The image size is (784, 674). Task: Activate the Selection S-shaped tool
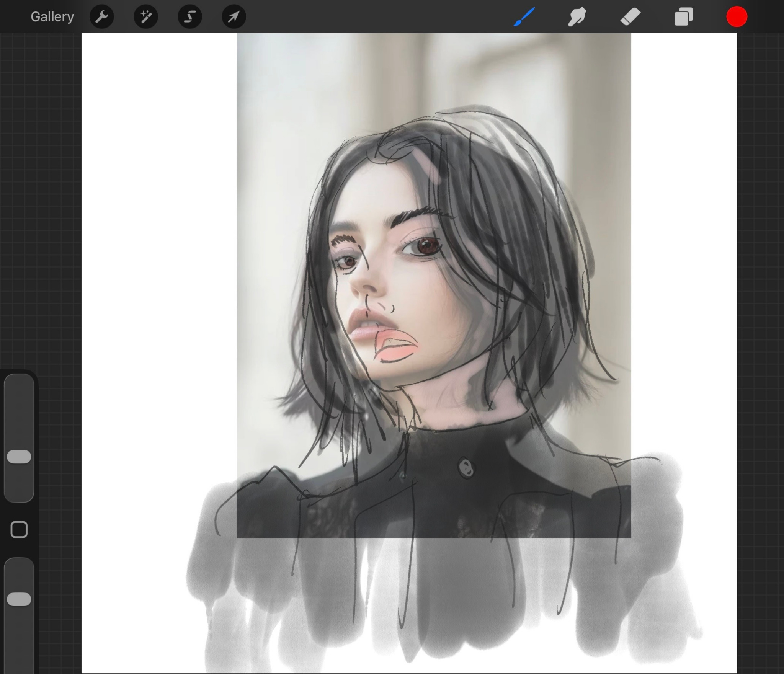[x=190, y=17]
